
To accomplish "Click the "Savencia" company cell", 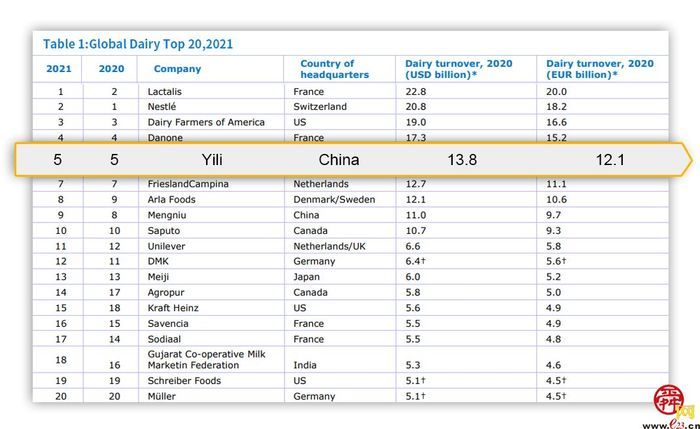I will [168, 324].
